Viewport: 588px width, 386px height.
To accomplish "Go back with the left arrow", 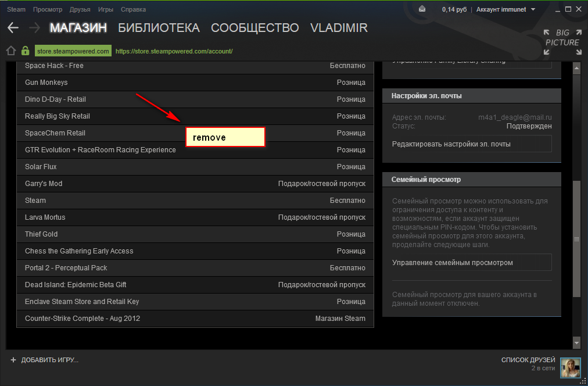I will point(13,28).
